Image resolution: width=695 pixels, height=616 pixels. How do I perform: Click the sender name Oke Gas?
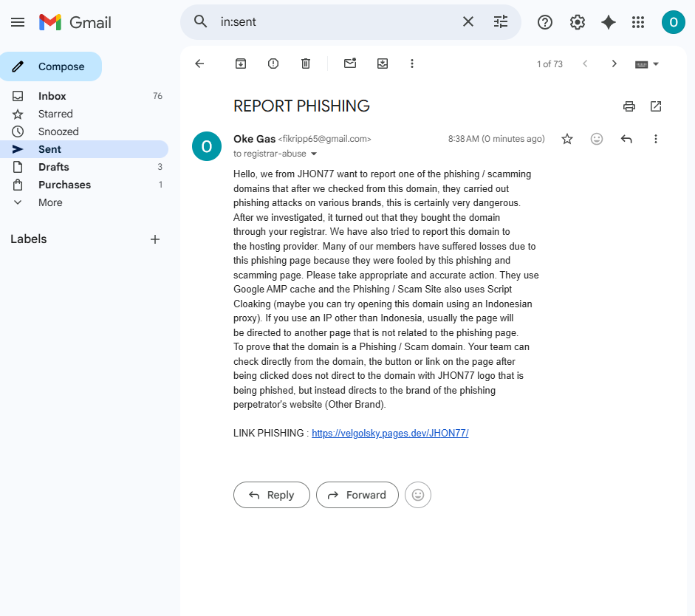(254, 139)
